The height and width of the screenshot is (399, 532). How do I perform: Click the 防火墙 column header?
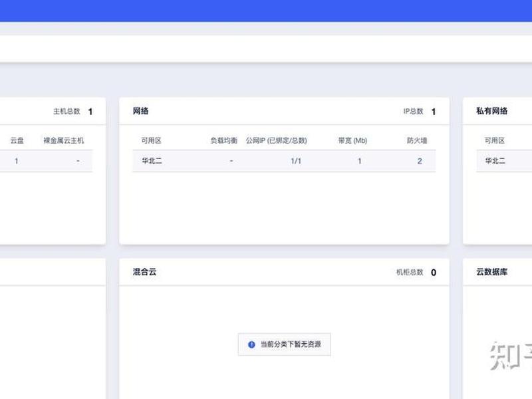[417, 140]
